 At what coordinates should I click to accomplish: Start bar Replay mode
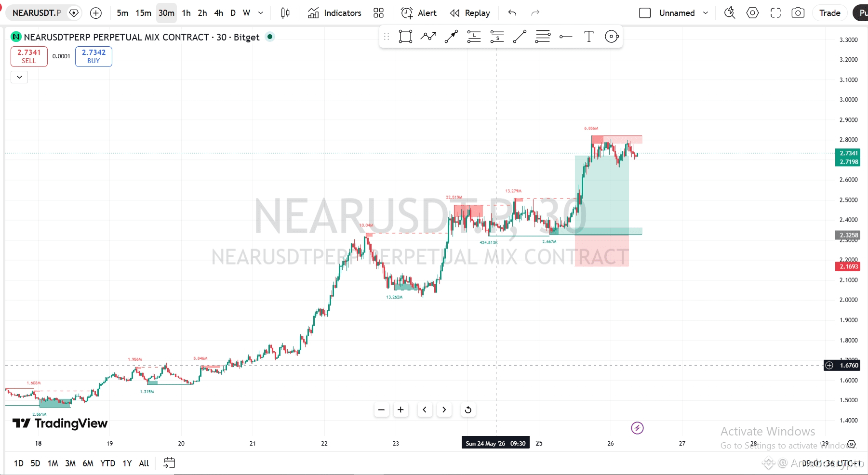[x=470, y=13]
